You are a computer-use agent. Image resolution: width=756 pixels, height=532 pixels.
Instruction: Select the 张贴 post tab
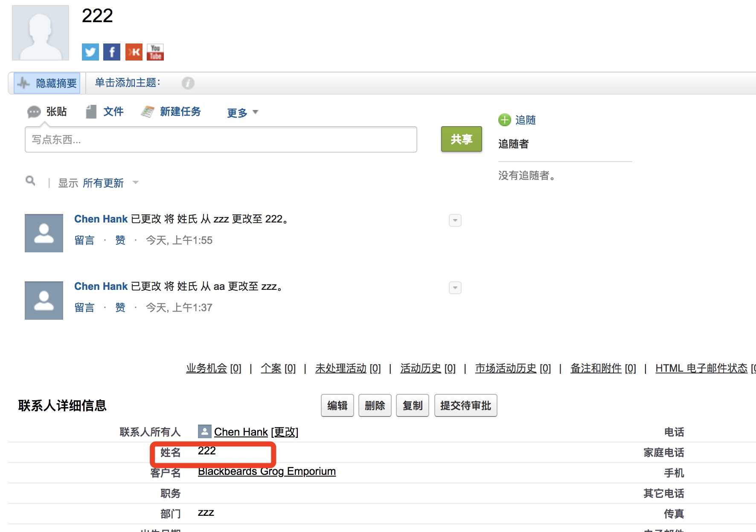pos(47,112)
